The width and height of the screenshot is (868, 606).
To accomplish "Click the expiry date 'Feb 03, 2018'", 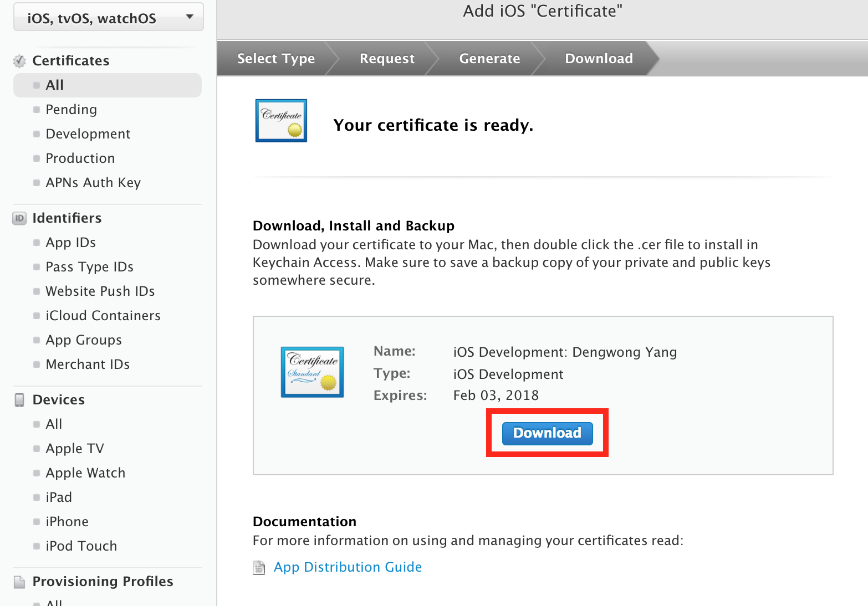I will pyautogui.click(x=496, y=396).
